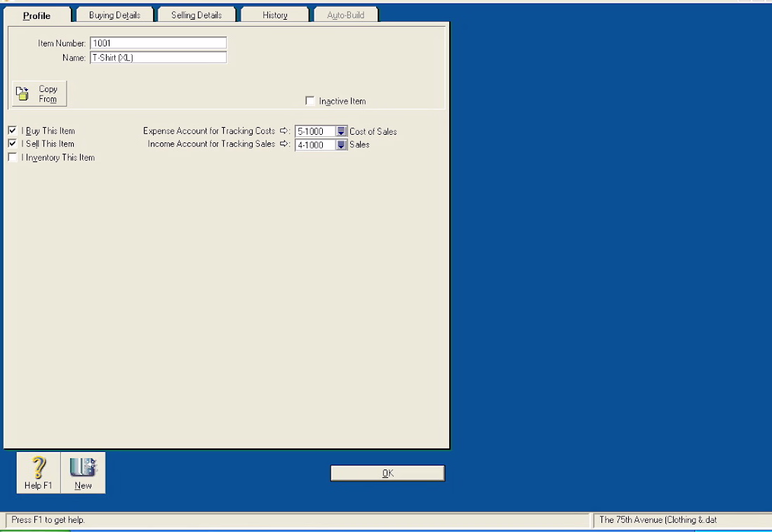Confirm with the OK button
Screen dimensions: 772x532
(x=387, y=473)
